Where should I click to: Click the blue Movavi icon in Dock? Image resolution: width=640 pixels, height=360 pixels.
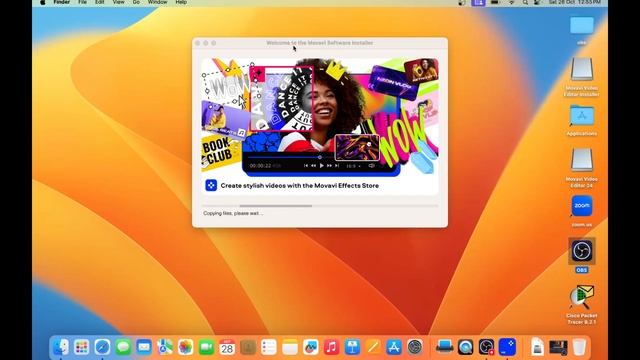(507, 347)
